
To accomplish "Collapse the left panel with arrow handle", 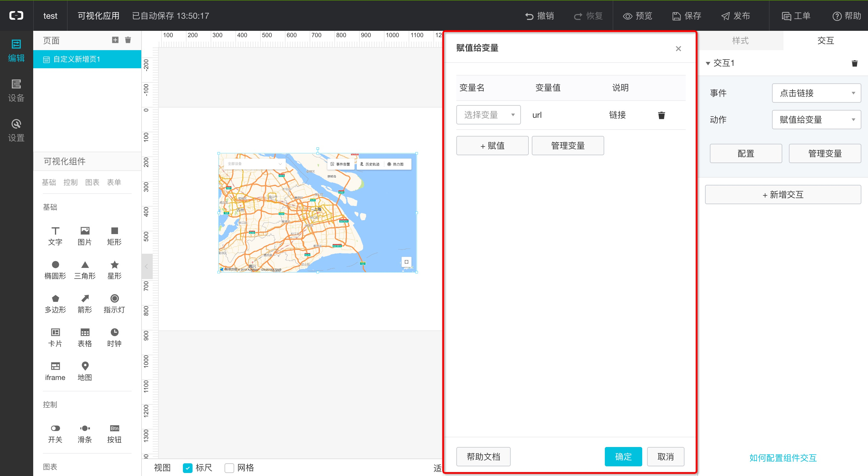I will pyautogui.click(x=147, y=266).
